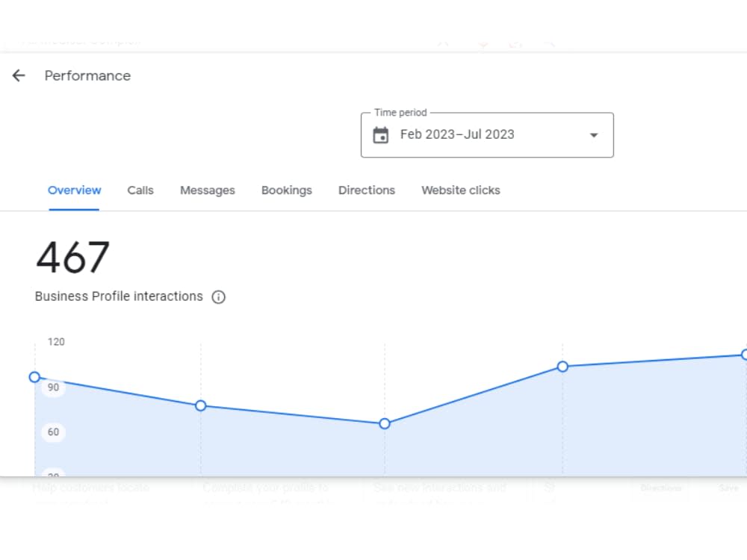This screenshot has width=747, height=560.
Task: Expand the Time period dropdown arrow
Action: click(x=593, y=135)
